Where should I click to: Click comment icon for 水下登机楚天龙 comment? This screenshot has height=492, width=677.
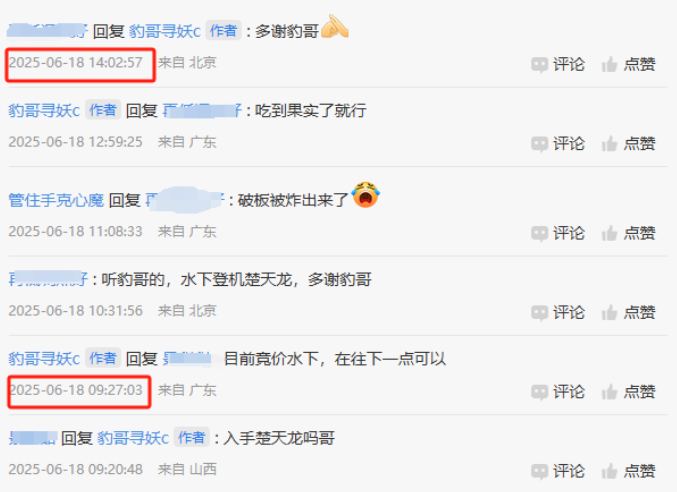(x=540, y=312)
